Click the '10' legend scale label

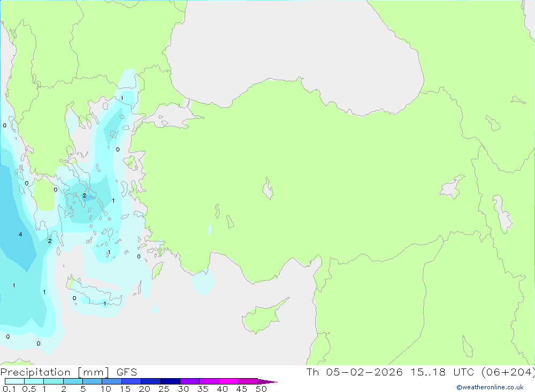coord(105,389)
